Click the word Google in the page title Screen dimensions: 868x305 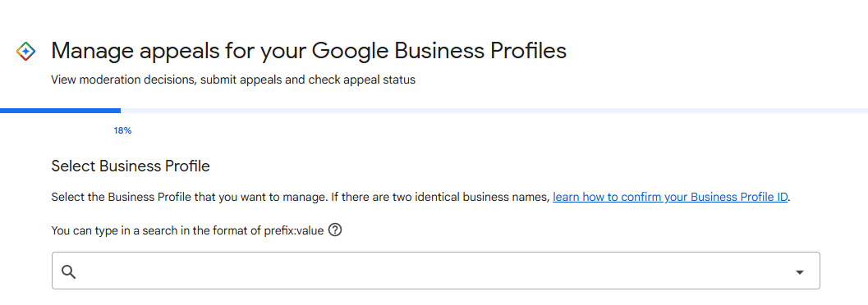[x=350, y=51]
